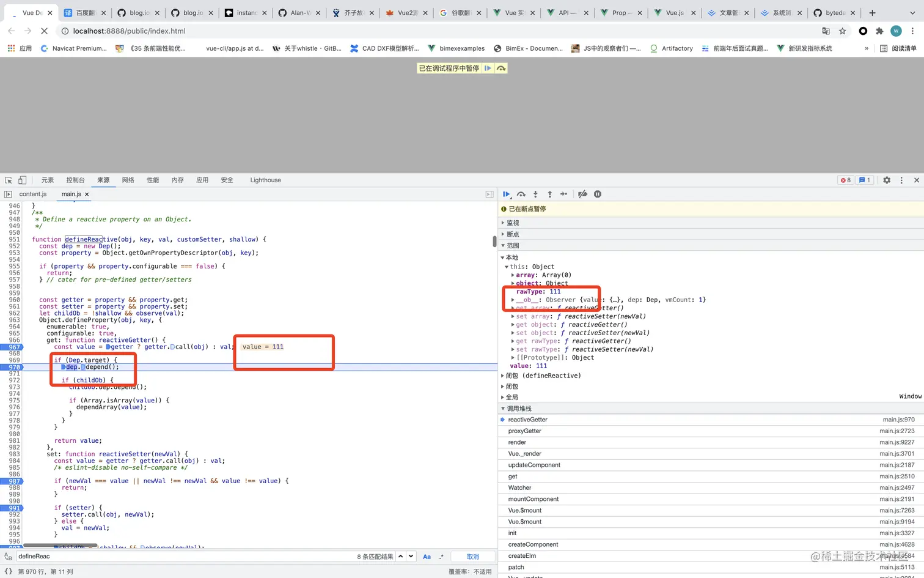Go to next search match

coord(411,557)
